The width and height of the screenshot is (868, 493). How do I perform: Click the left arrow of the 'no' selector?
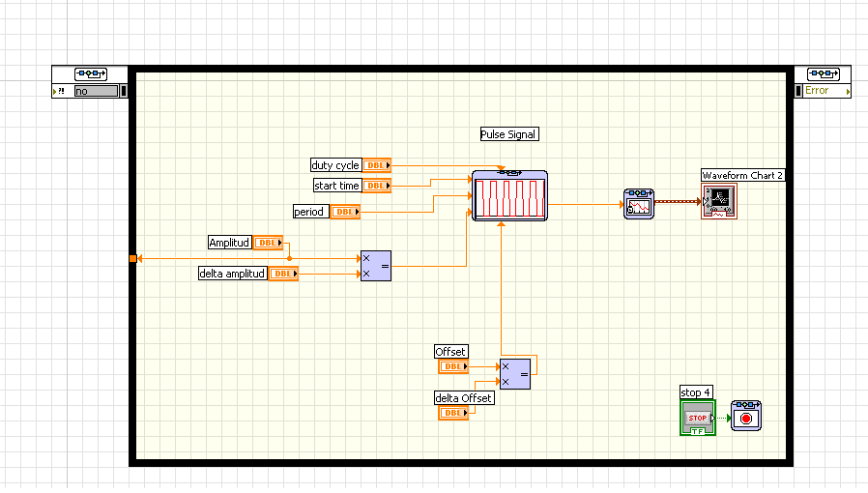(x=55, y=91)
